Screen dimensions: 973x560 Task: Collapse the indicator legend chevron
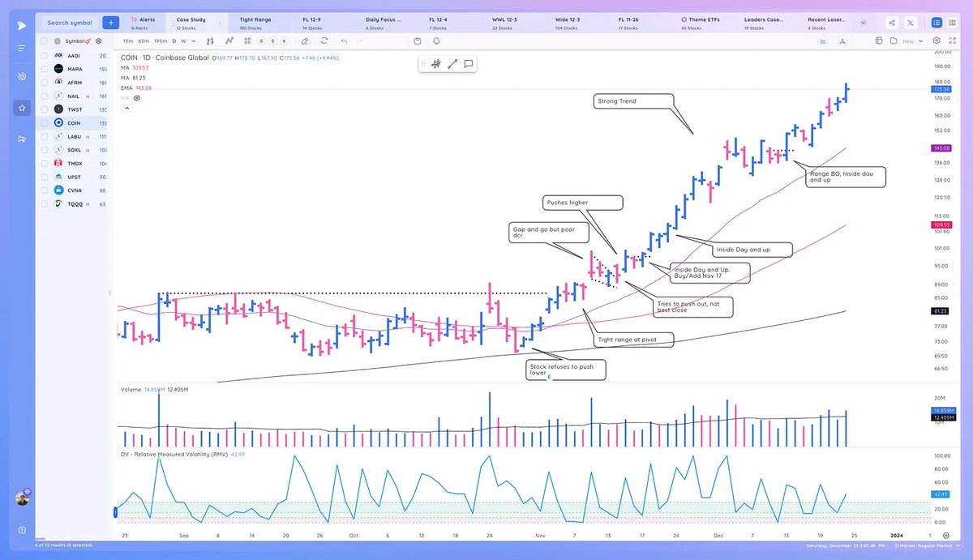(x=126, y=109)
